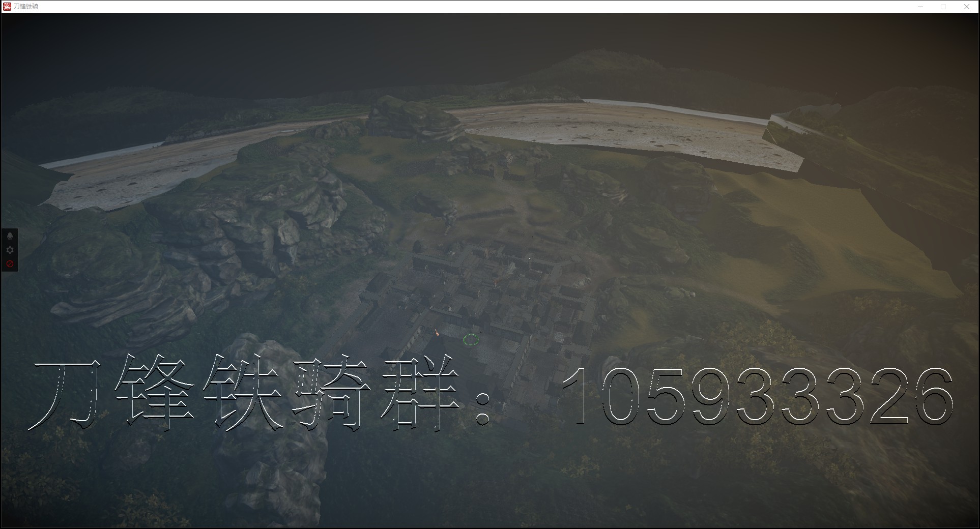Close the 刀锋铁骑 window
This screenshot has height=529, width=980.
pyautogui.click(x=967, y=7)
